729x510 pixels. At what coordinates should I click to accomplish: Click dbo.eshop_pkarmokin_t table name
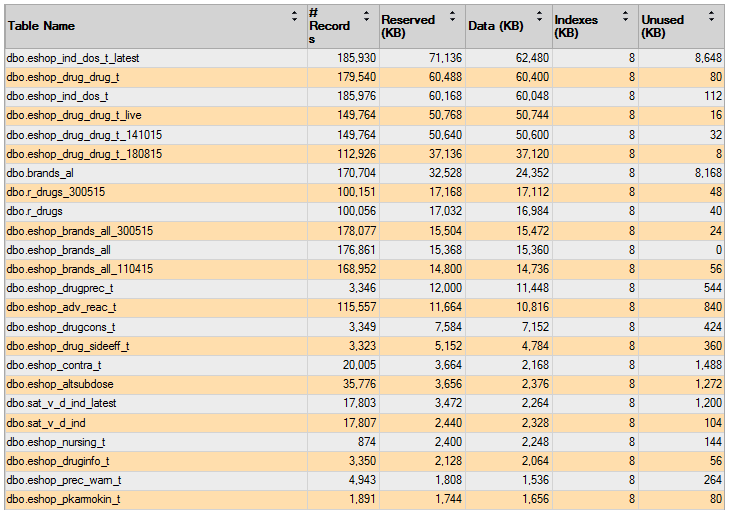click(63, 500)
